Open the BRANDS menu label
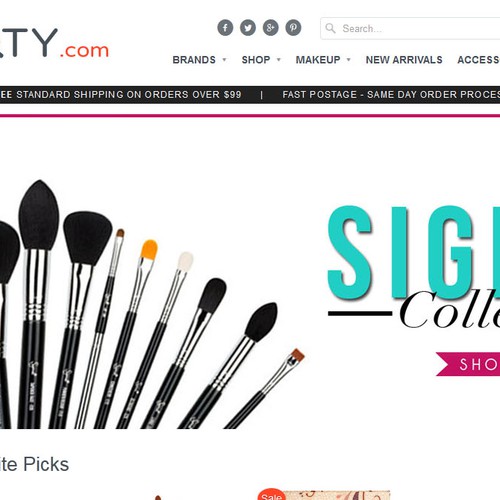This screenshot has width=500, height=500. click(194, 60)
